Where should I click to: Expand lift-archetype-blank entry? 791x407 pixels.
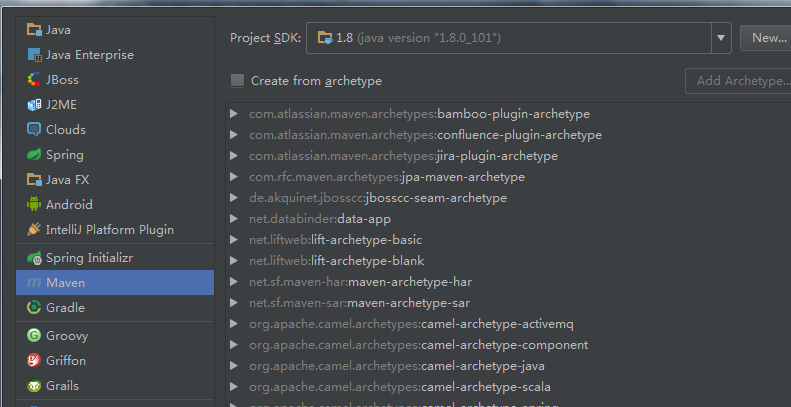(234, 261)
